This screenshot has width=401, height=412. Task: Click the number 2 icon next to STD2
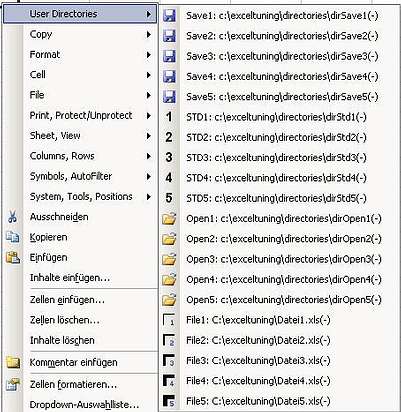[169, 137]
